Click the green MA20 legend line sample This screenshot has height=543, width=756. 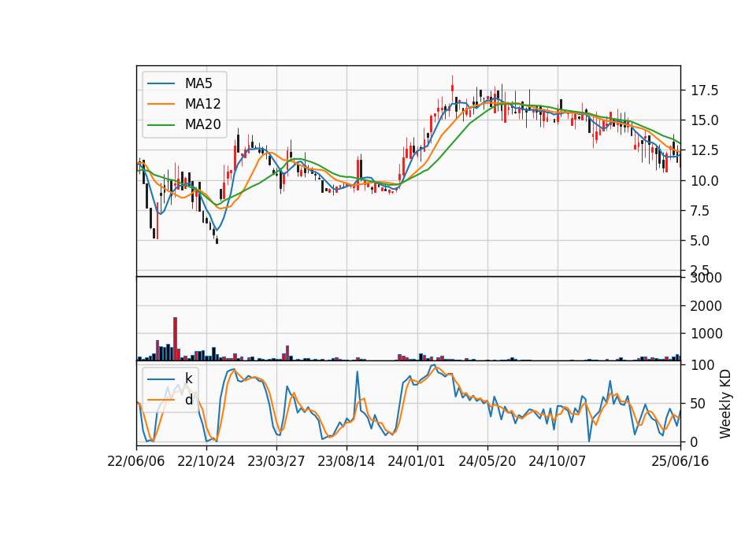161,125
